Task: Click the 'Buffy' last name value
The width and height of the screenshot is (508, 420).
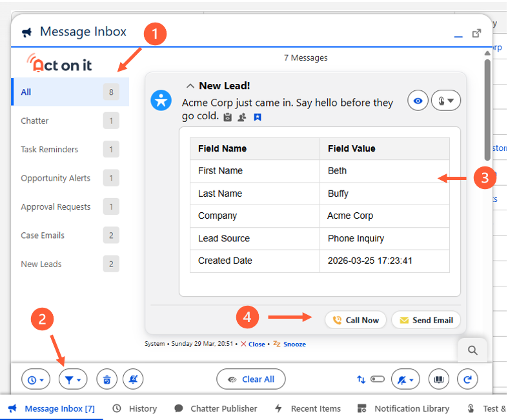Action: coord(338,194)
